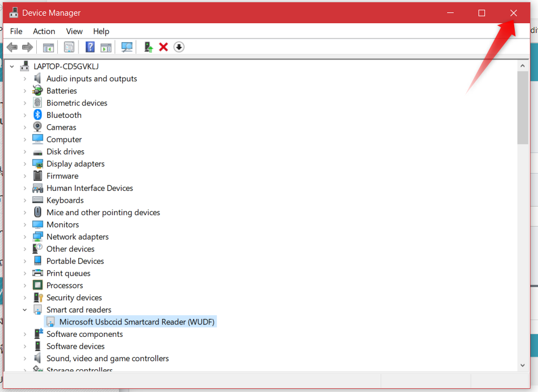This screenshot has width=538, height=392.
Task: Click the scrollbar up arrow
Action: click(522, 65)
